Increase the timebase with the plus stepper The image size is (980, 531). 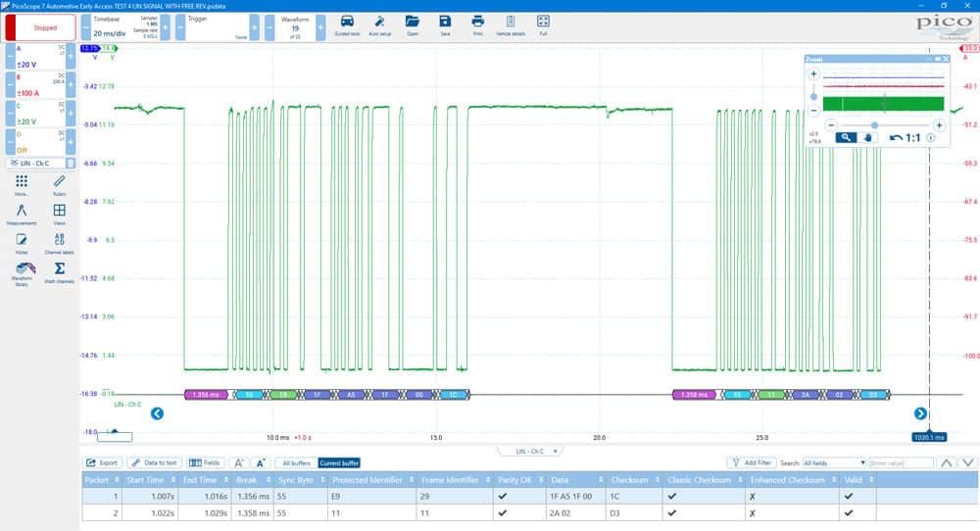[165, 27]
